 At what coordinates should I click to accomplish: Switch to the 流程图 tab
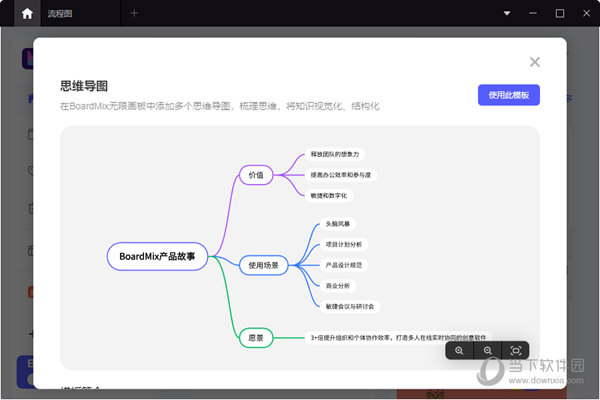click(60, 14)
